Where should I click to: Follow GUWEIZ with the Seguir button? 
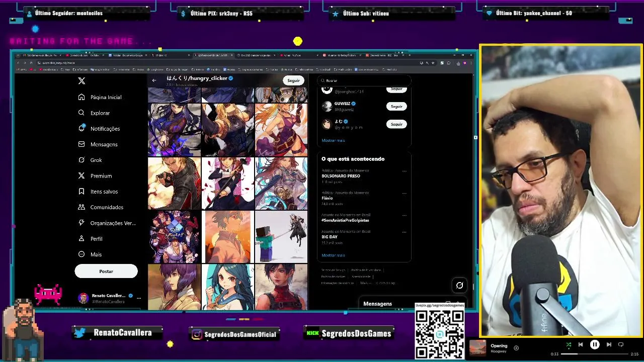pos(396,106)
